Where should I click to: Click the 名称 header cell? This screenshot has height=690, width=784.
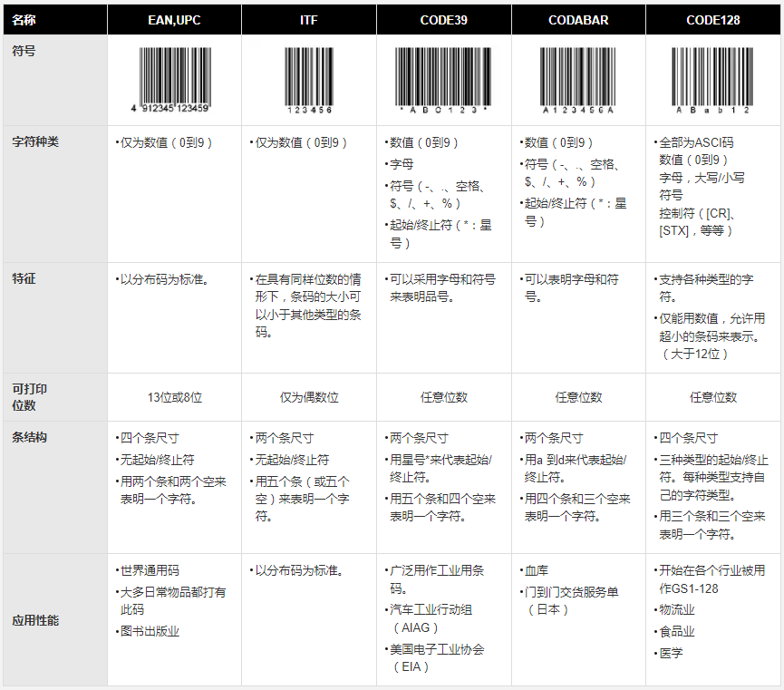tap(55, 20)
